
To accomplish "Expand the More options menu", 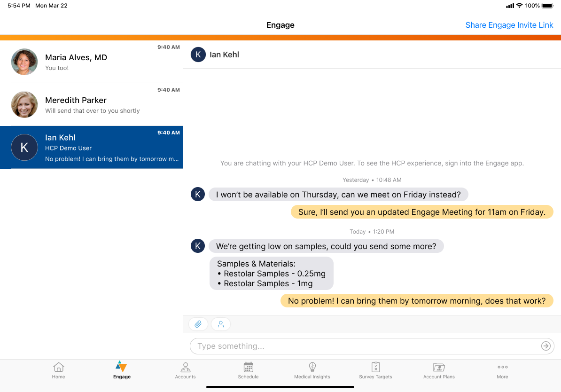I will 502,370.
